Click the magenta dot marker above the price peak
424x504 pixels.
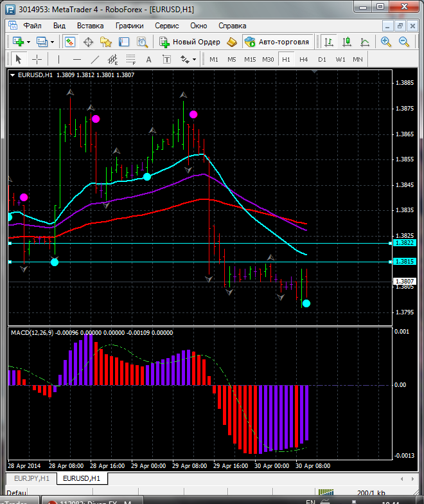tap(193, 114)
